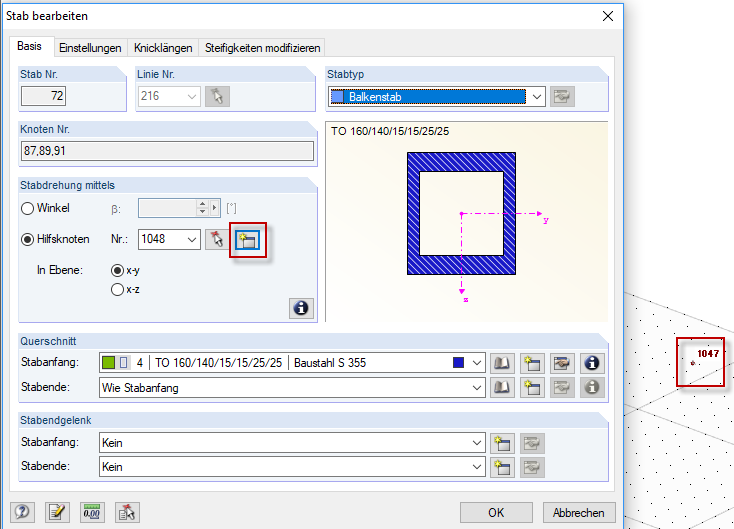Create new cross-section for Stabanfang
Screen dimensions: 734x529
(x=532, y=363)
